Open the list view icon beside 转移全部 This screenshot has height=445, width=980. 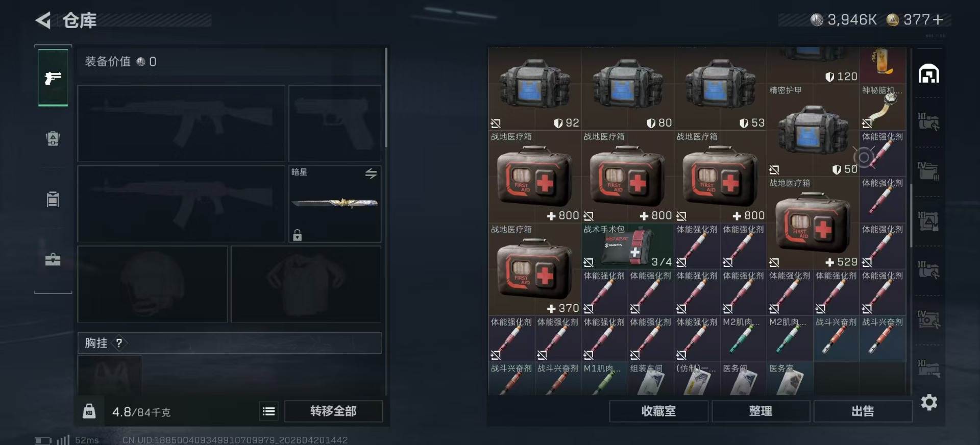click(x=269, y=411)
